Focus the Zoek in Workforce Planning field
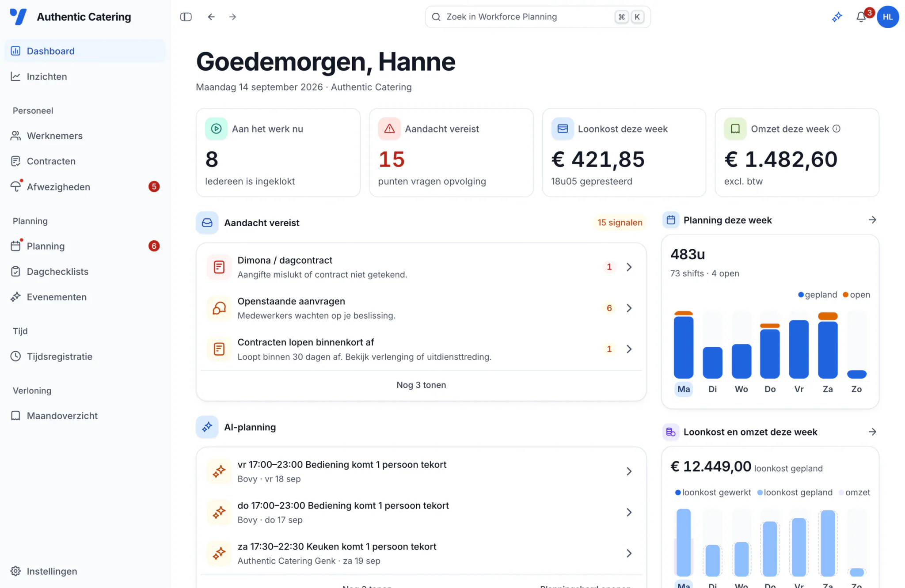The height and width of the screenshot is (588, 905). click(537, 17)
